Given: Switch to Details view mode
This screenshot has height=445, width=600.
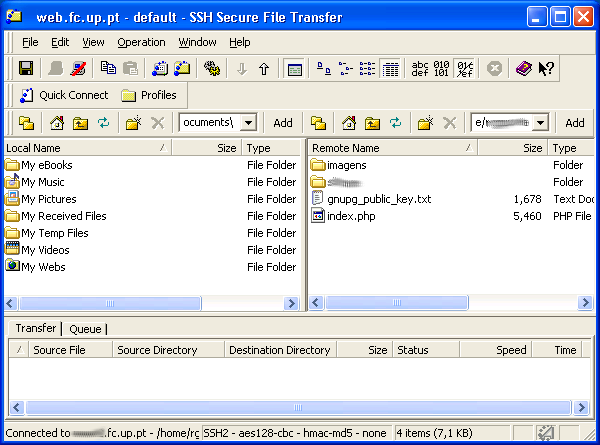Looking at the screenshot, I should tap(390, 69).
